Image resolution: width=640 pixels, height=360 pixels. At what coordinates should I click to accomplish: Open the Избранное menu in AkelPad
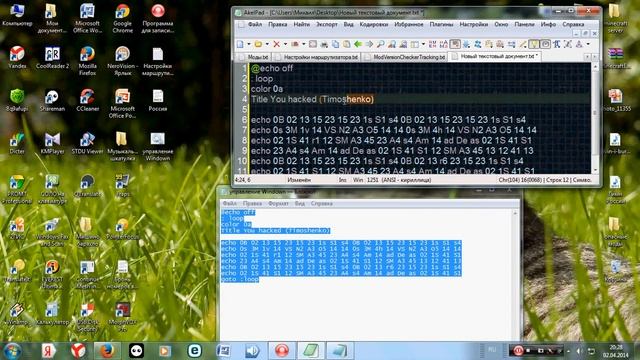coord(409,24)
